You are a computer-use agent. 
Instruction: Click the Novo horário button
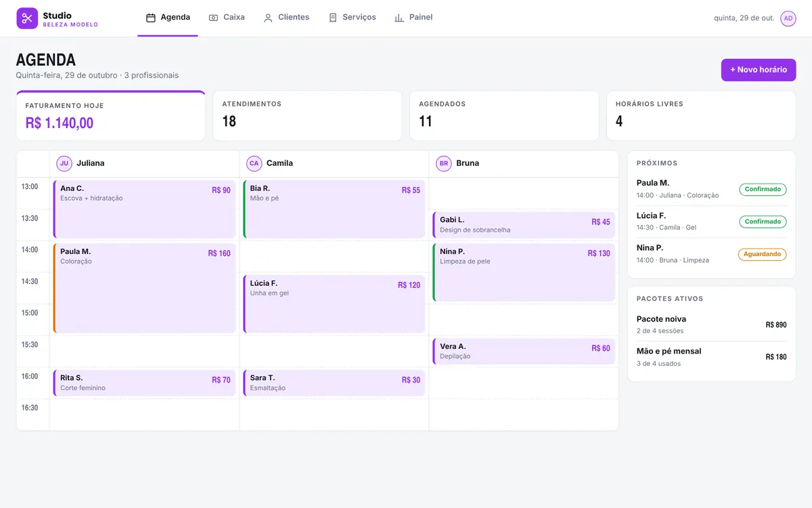(x=759, y=70)
